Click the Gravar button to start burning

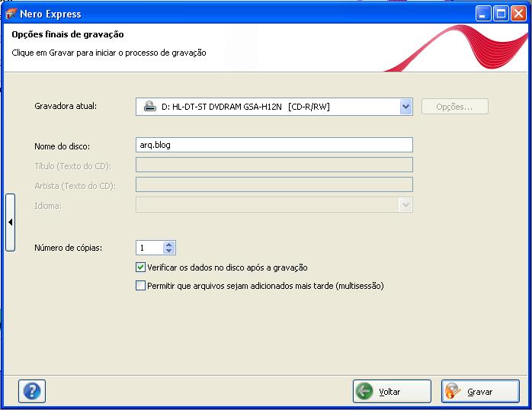point(480,392)
